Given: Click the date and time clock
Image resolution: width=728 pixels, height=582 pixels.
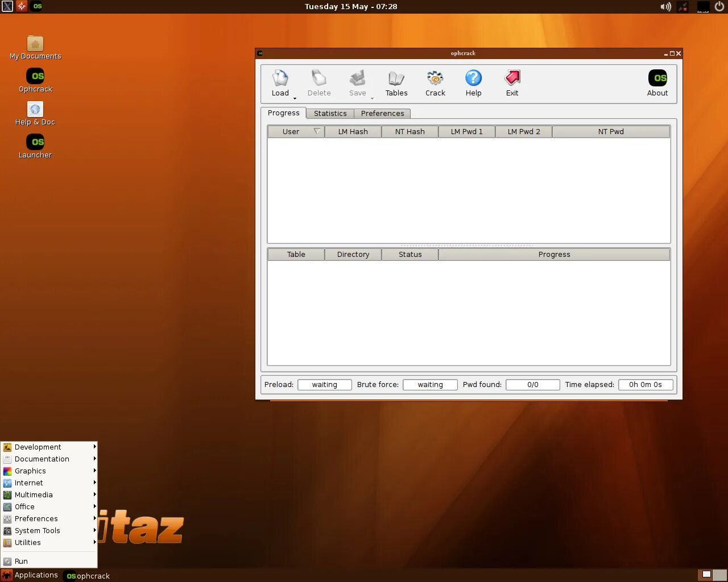Looking at the screenshot, I should [351, 6].
